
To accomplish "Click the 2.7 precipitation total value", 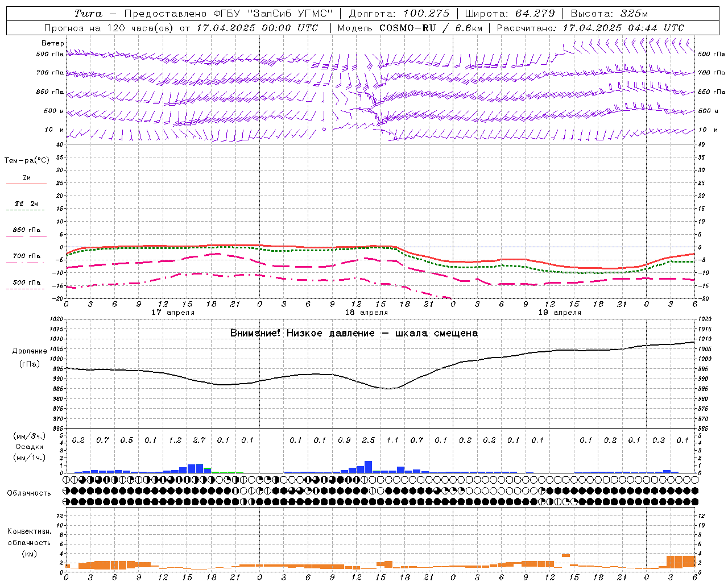I will [x=199, y=440].
